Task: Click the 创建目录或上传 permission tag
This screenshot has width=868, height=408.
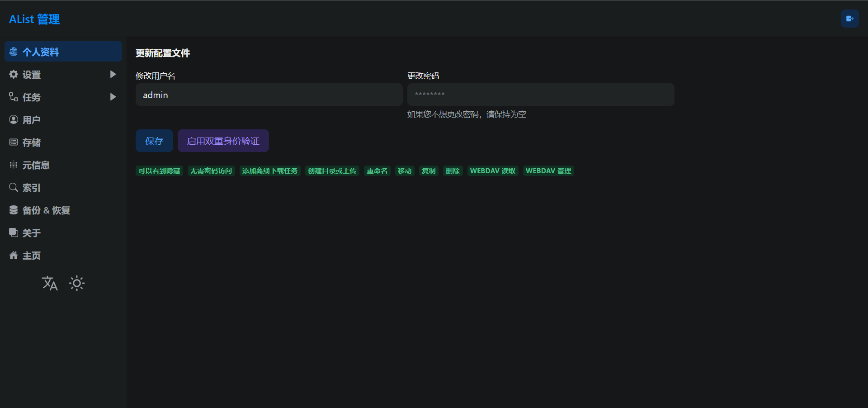Action: 332,171
